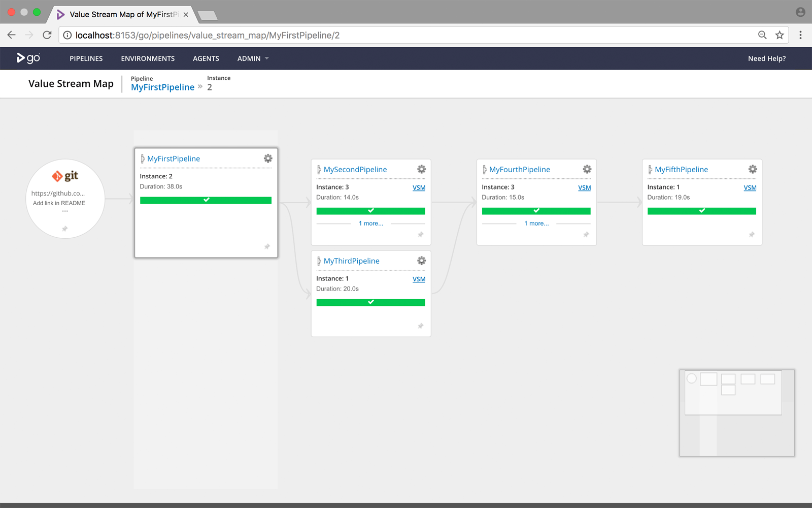
Task: Open MyFourthPipeline card title link
Action: (x=520, y=169)
